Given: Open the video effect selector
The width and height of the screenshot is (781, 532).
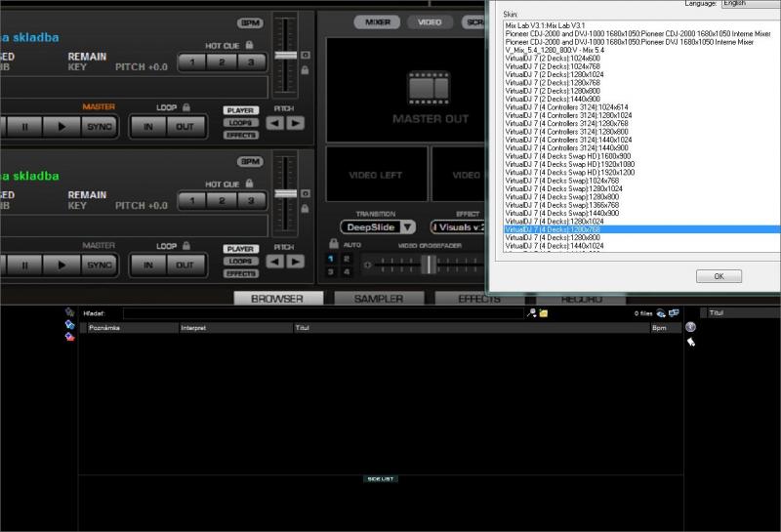Looking at the screenshot, I should pos(458,227).
